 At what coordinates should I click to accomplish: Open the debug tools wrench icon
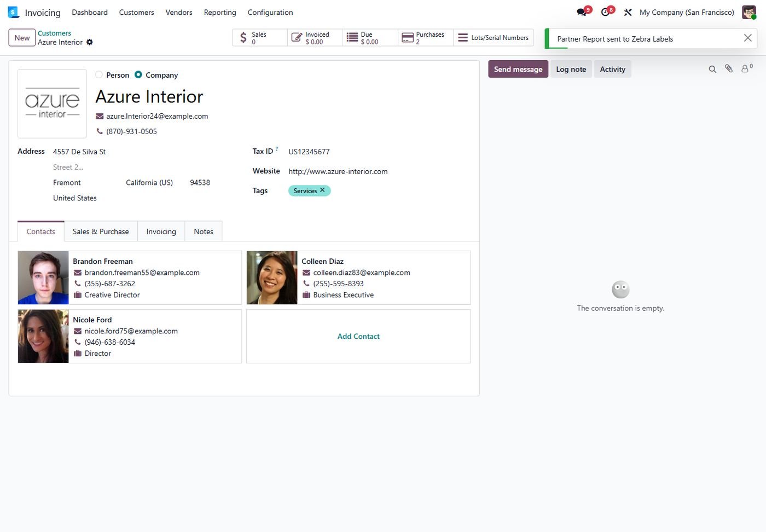(x=628, y=12)
